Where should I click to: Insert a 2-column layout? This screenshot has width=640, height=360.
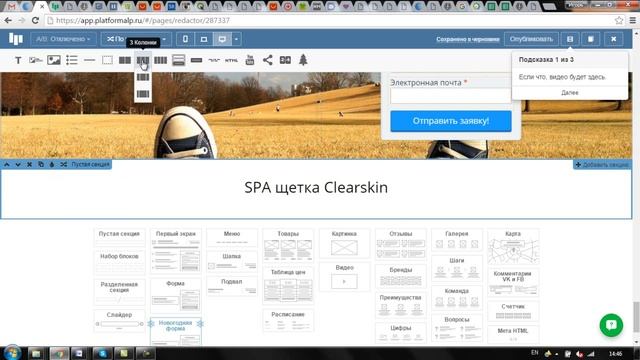click(x=125, y=60)
